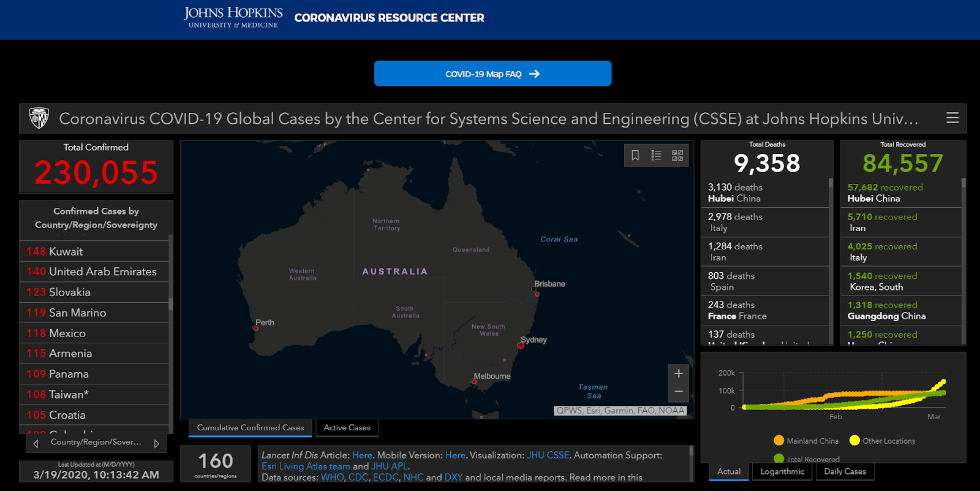Viewport: 980px width, 491px height.
Task: Select the Actual chart tab
Action: coord(729,471)
